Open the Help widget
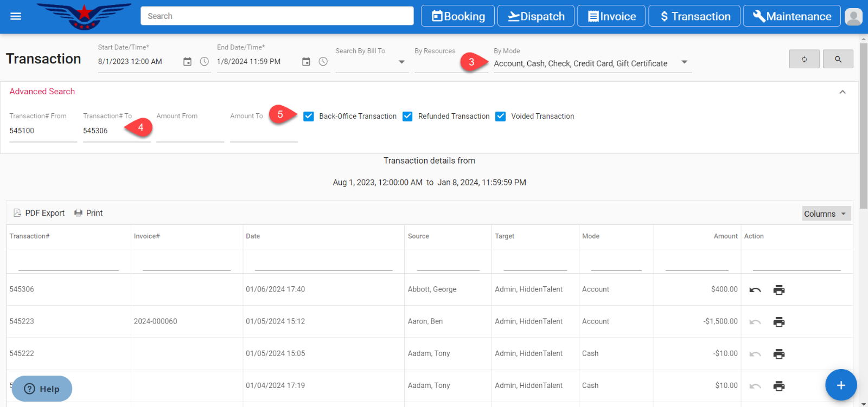Screen dimensions: 868x407 42,389
